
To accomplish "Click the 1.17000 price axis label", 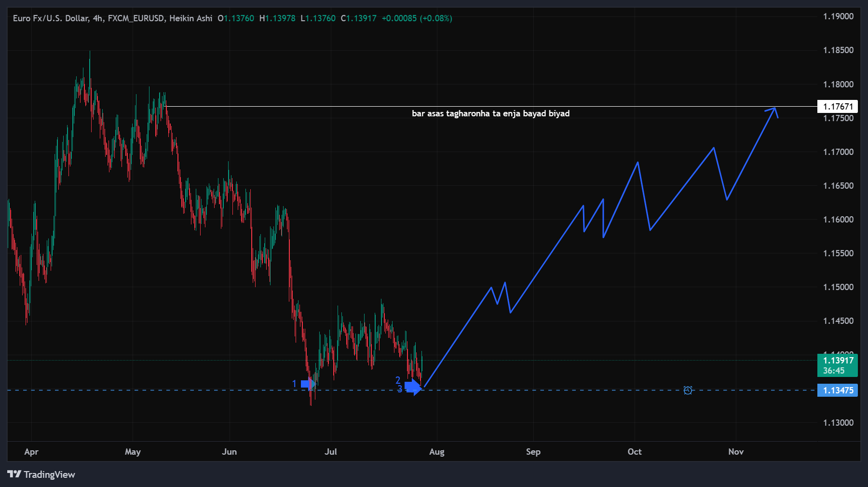I will coord(838,152).
